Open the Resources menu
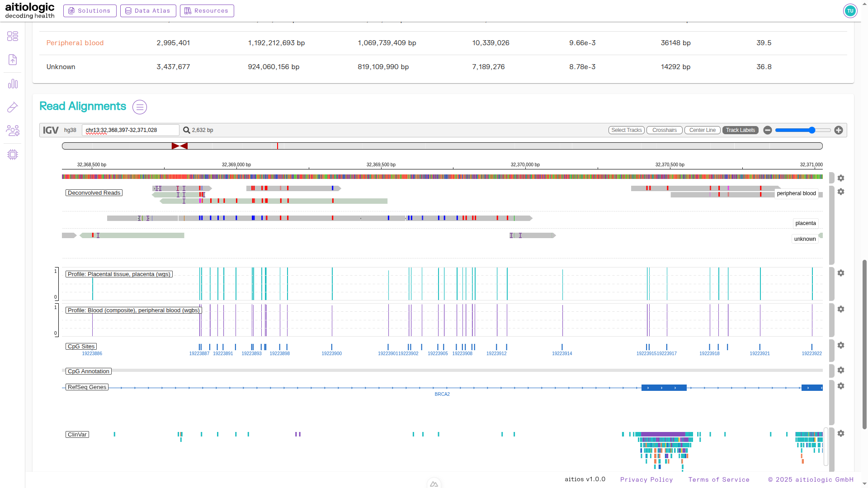Screen dimensions: 868x488 [x=207, y=11]
